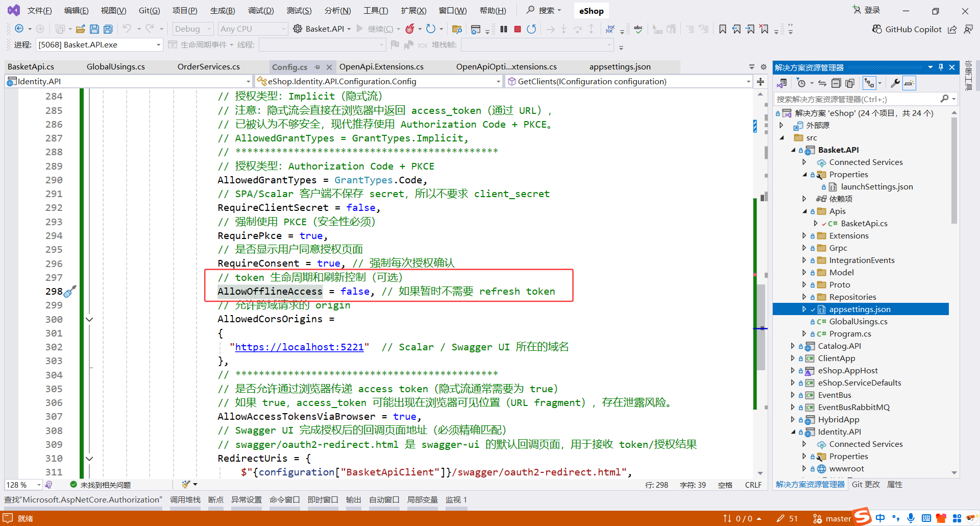Click the Save All double disk icon
Screen dimensions: 980x526
108,29
